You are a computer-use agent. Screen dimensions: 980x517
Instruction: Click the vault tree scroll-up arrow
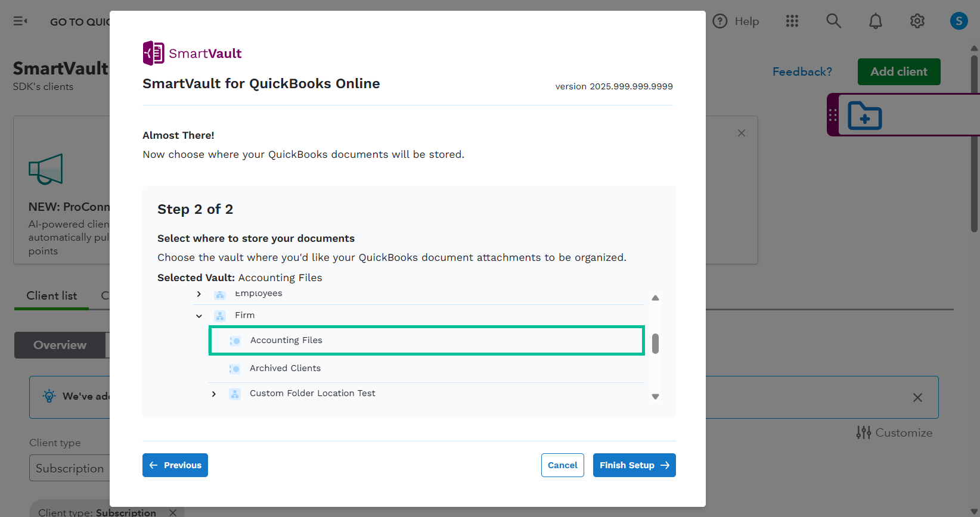coord(655,298)
